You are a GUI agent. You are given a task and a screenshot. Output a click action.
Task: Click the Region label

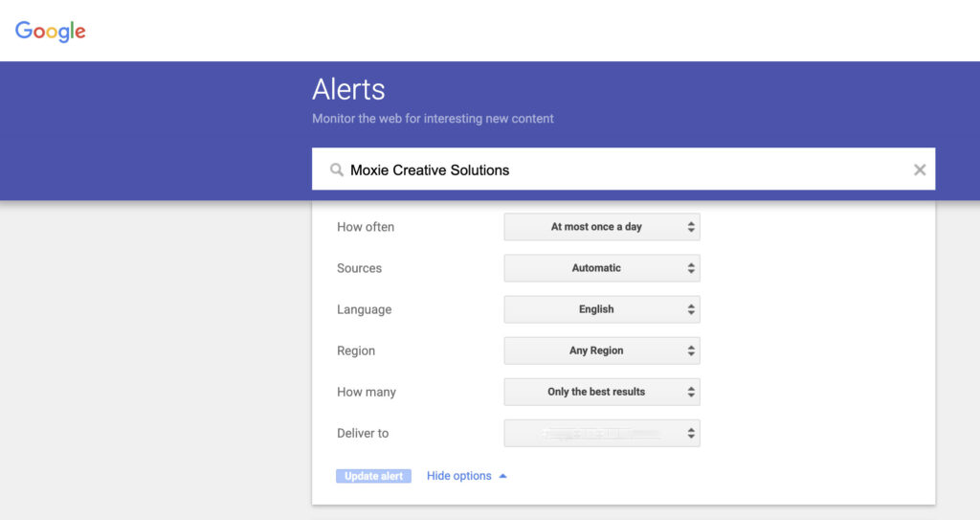pyautogui.click(x=356, y=350)
